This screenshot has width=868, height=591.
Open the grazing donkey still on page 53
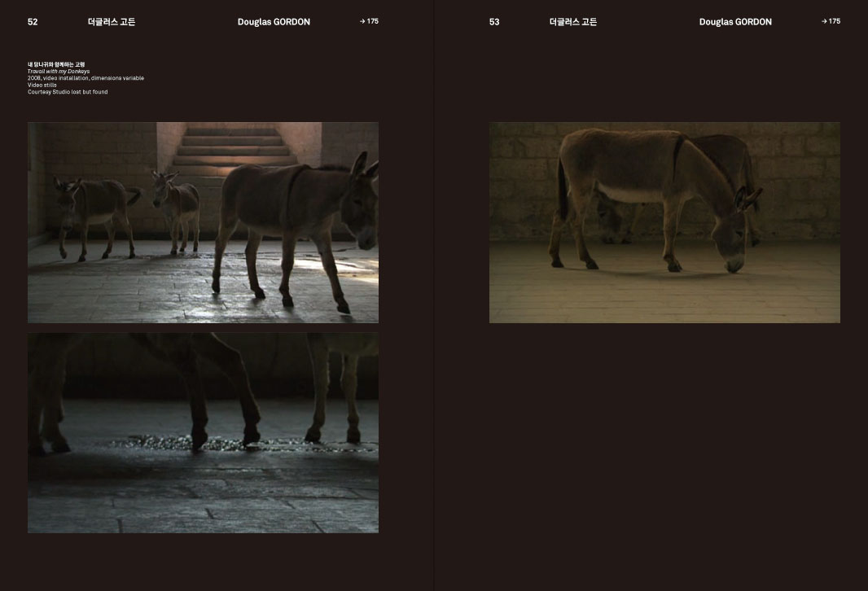click(x=664, y=222)
